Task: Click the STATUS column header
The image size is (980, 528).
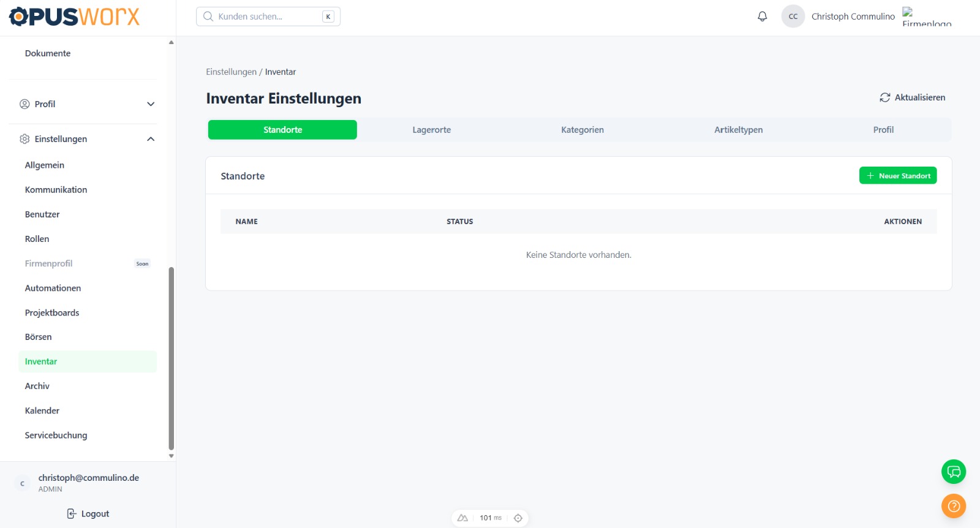Action: (x=459, y=222)
